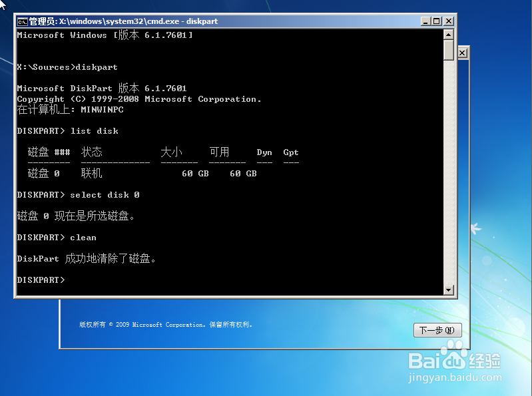532x396 pixels.
Task: Click the console scrollbar down arrow
Action: (x=449, y=290)
